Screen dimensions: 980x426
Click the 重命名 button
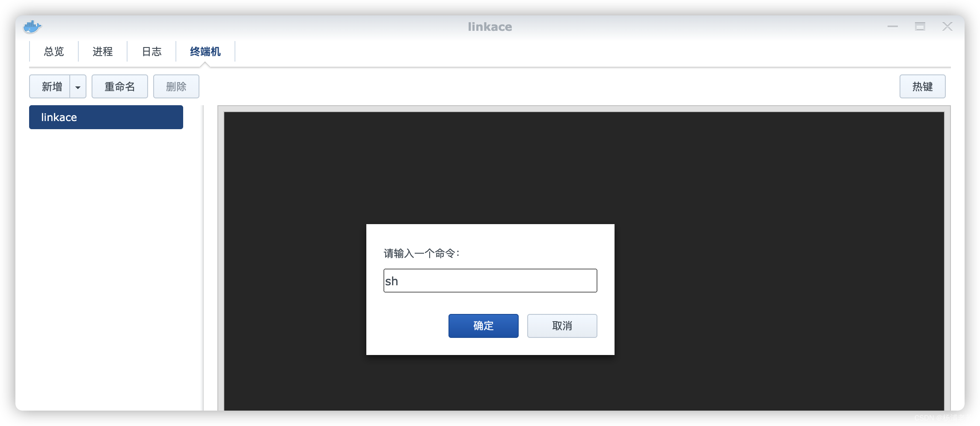click(x=119, y=86)
